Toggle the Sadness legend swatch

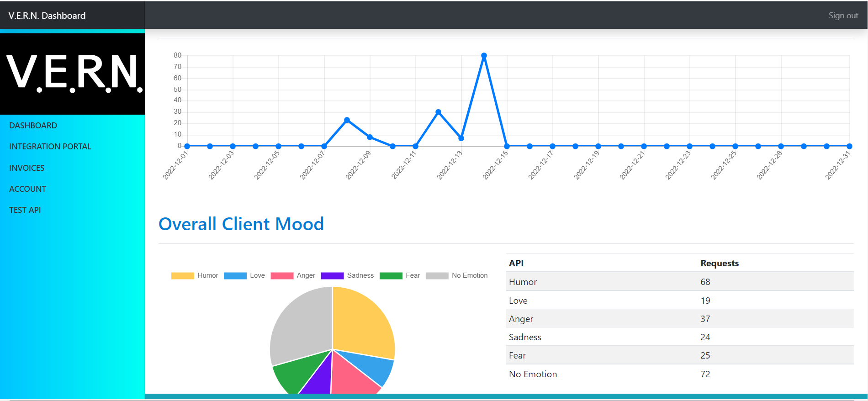point(332,276)
